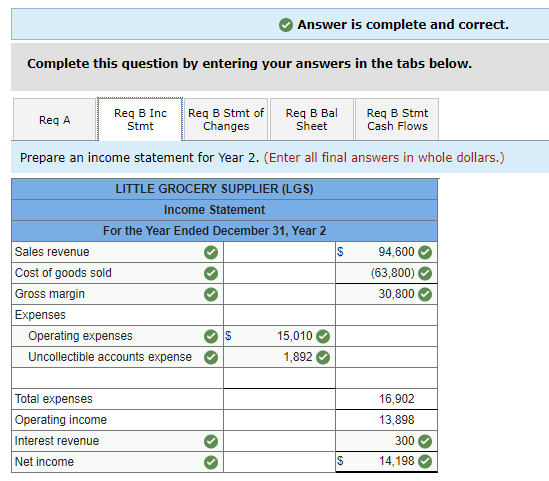Viewport: 549px width, 481px height.
Task: Click the Operating expenses label cell
Action: (117, 336)
